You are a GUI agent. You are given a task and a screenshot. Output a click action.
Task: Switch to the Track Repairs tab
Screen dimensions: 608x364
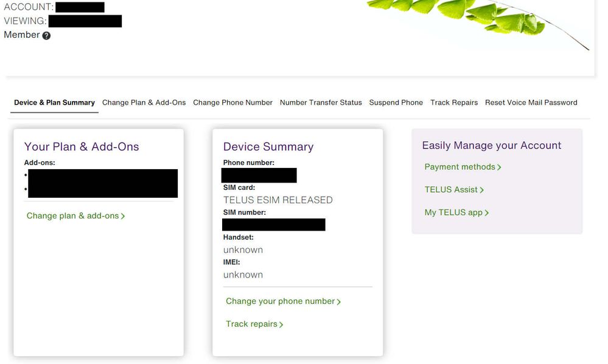(x=453, y=102)
